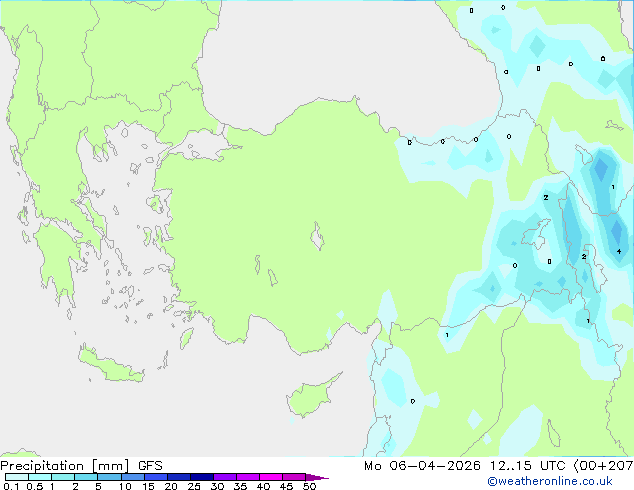This screenshot has width=634, height=490.
Task: Pick the 5–10 mm blue legend swatch
Action: tap(109, 477)
